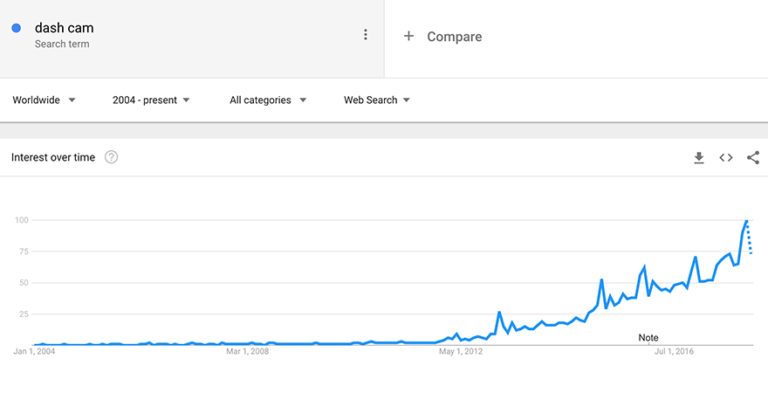The width and height of the screenshot is (768, 393).
Task: Click the blue dot next to dash cam
Action: click(x=16, y=28)
